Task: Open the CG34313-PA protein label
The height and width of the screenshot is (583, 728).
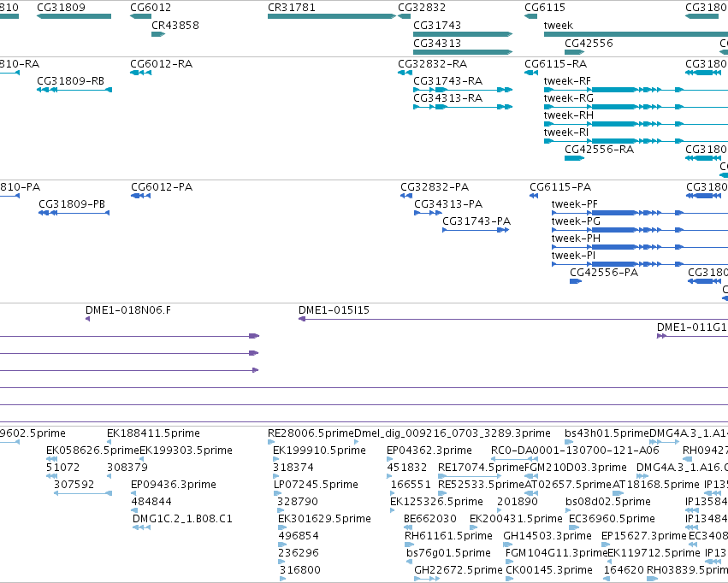Action: pos(448,204)
